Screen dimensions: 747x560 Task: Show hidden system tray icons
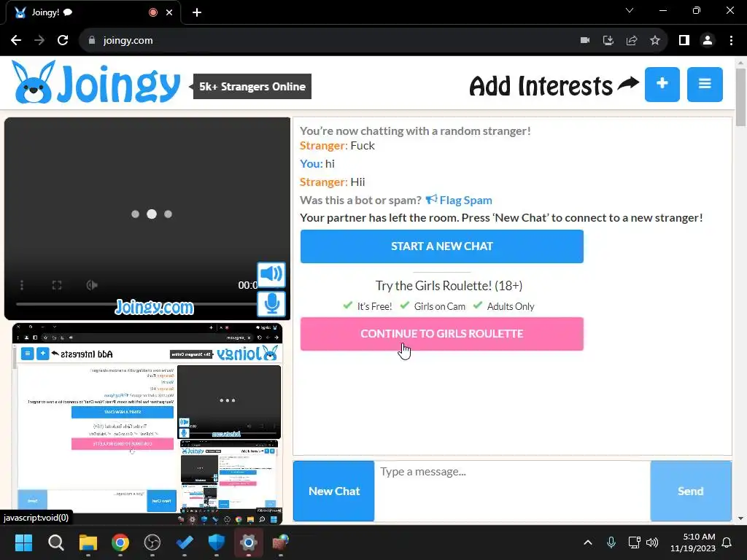pos(588,542)
